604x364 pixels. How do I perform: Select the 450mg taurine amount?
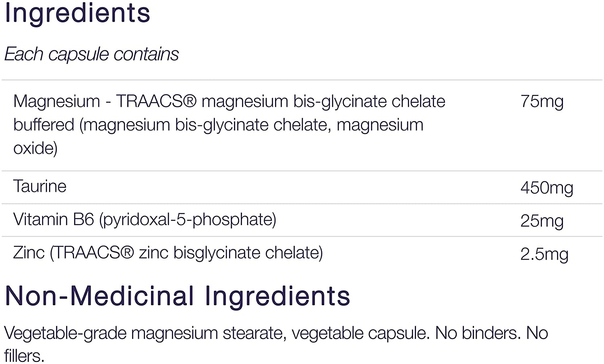tap(546, 188)
